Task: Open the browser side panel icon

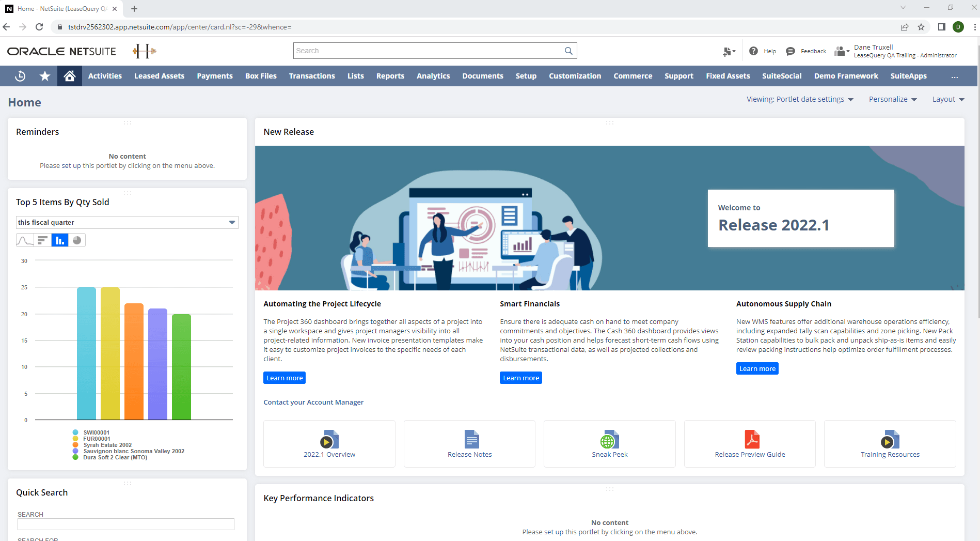Action: tap(942, 27)
